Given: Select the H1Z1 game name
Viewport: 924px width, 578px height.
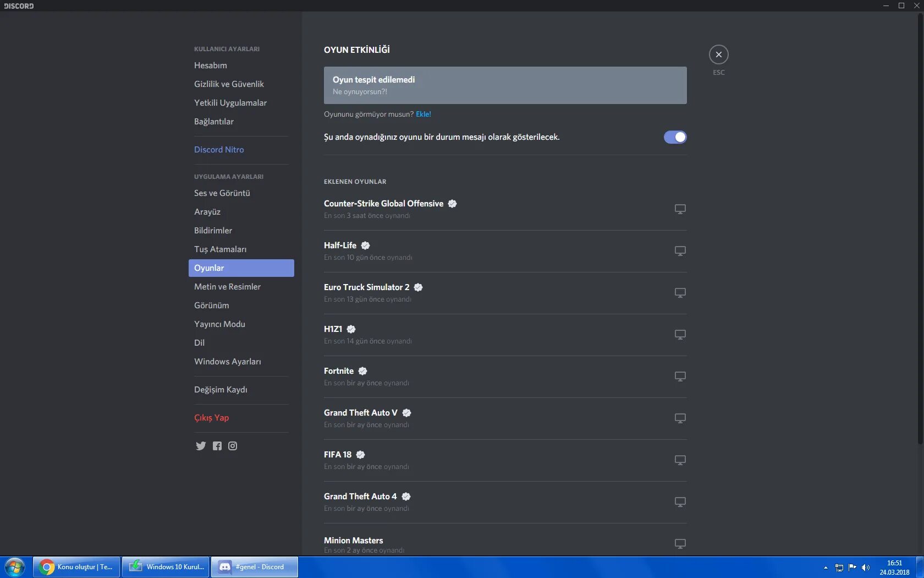Looking at the screenshot, I should [333, 329].
